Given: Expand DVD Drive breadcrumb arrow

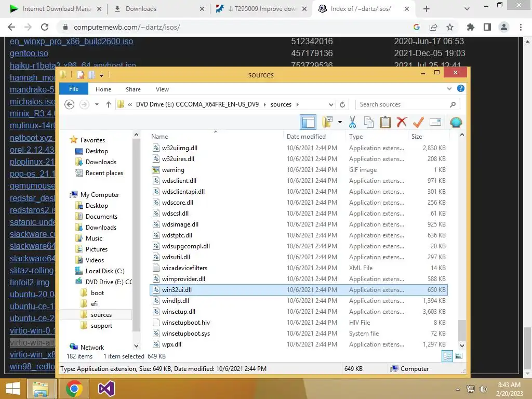Looking at the screenshot, I should click(265, 104).
